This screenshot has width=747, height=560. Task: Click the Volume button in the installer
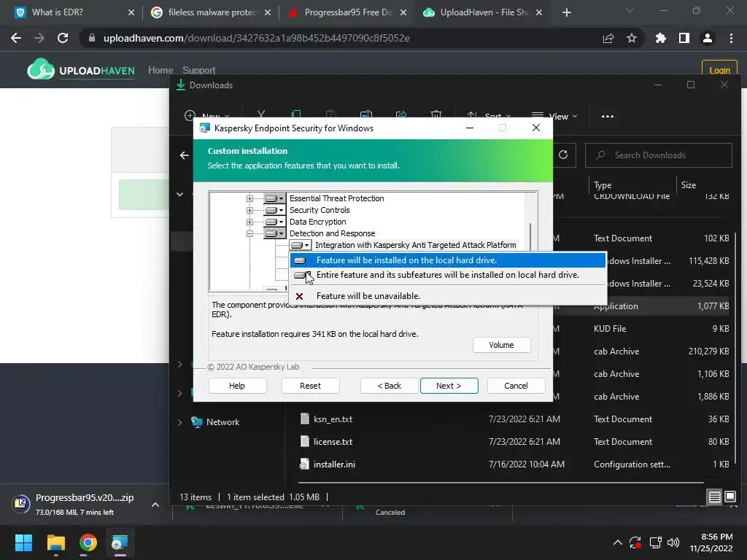(x=501, y=345)
